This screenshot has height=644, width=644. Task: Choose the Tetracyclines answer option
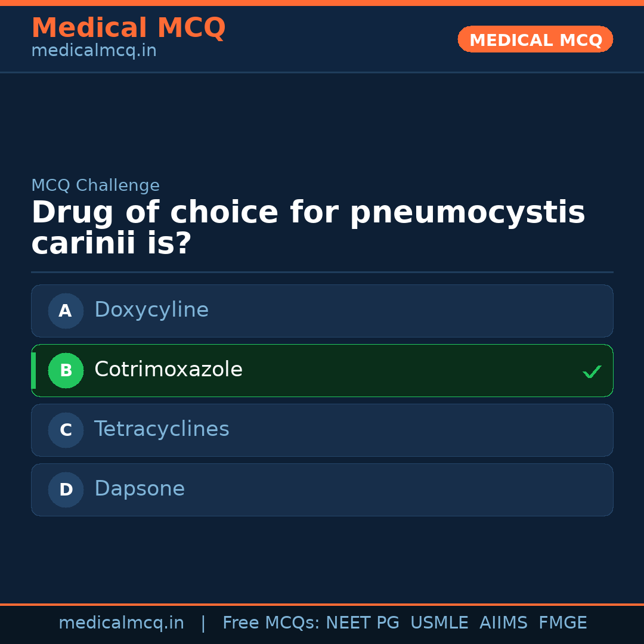[322, 430]
